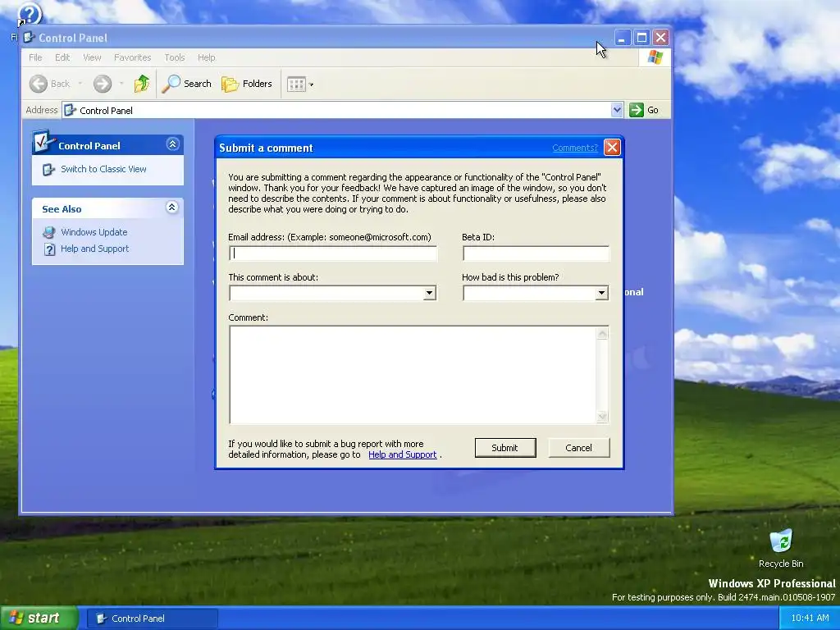840x630 pixels.
Task: Open the 'How bad is this problem' dropdown
Action: (601, 293)
